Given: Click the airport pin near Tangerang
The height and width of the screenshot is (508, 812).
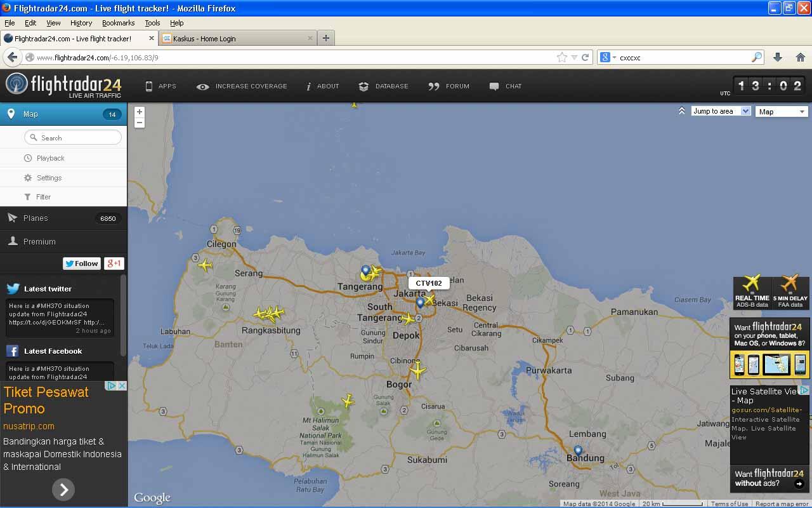Looking at the screenshot, I should (x=365, y=272).
